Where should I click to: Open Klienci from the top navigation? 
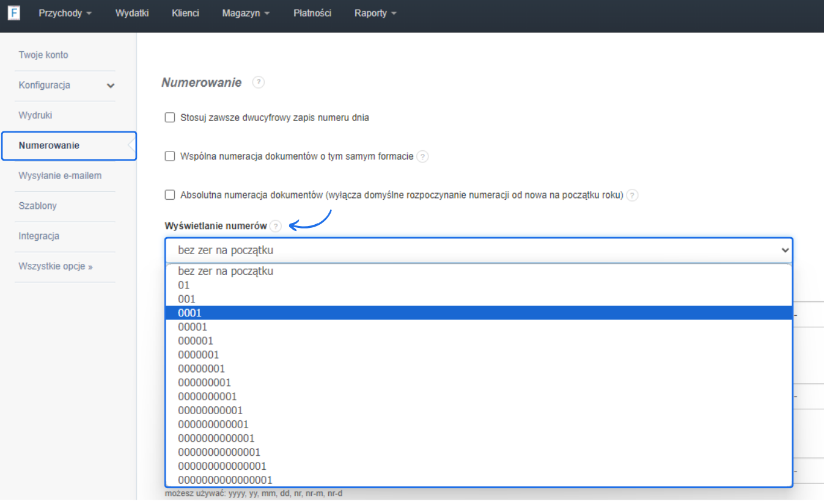click(185, 13)
